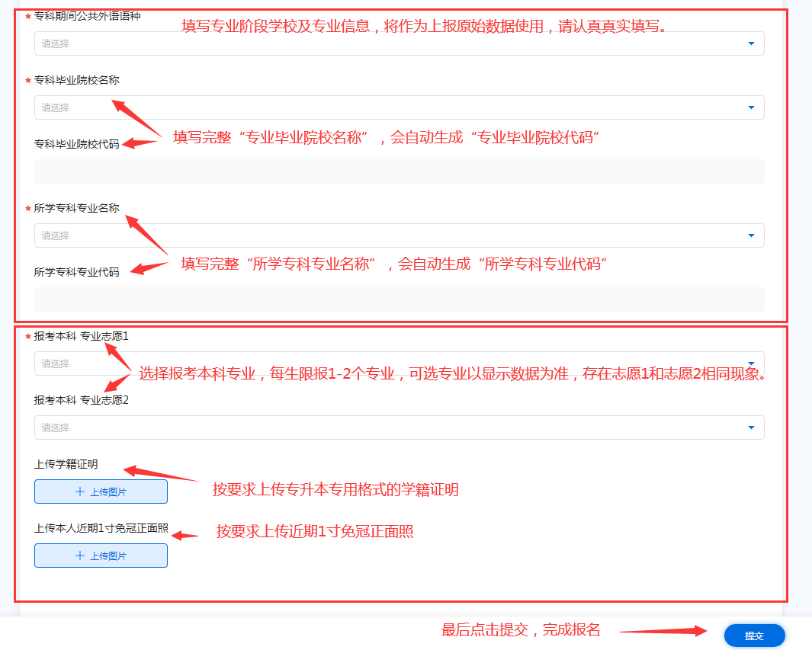Click the arrow icon of 所学专科专业名称
The height and width of the screenshot is (650, 812).
[x=751, y=235]
